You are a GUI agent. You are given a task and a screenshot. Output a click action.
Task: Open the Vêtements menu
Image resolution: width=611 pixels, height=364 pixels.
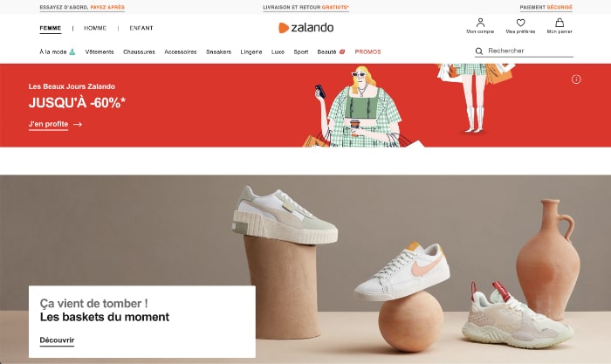click(x=100, y=52)
